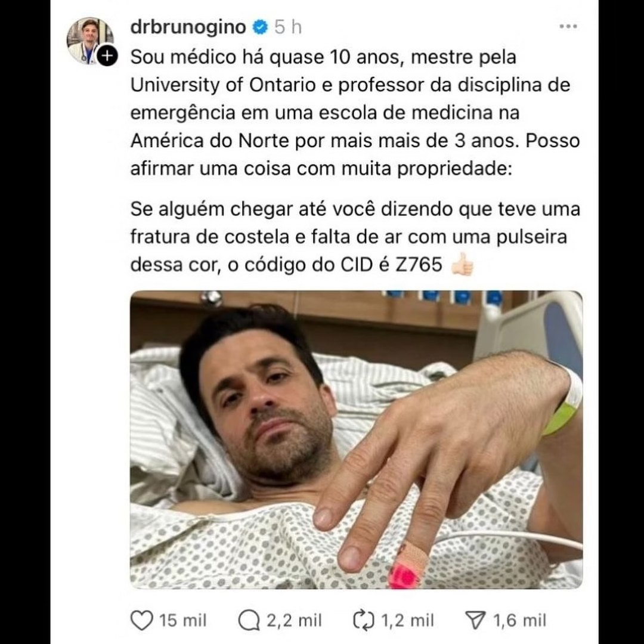The height and width of the screenshot is (644, 644).
Task: Click the 1,6 mil shares count
Action: (519, 621)
